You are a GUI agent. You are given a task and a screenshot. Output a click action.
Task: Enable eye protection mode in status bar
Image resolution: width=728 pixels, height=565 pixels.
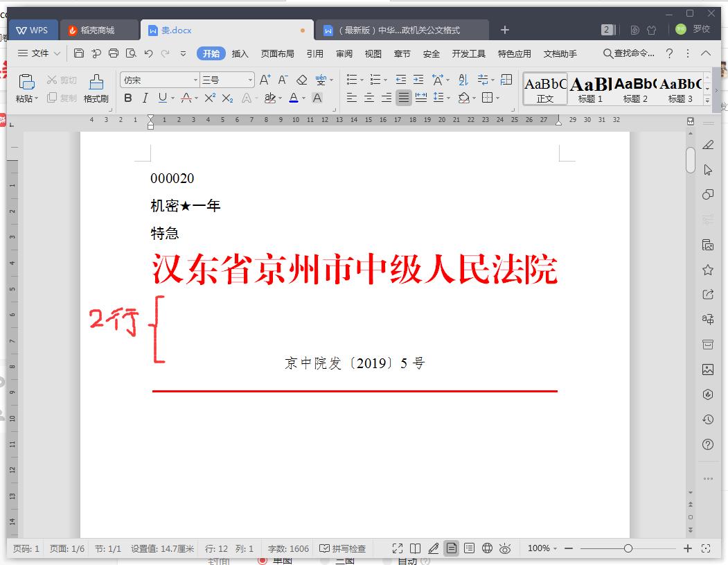pyautogui.click(x=505, y=548)
